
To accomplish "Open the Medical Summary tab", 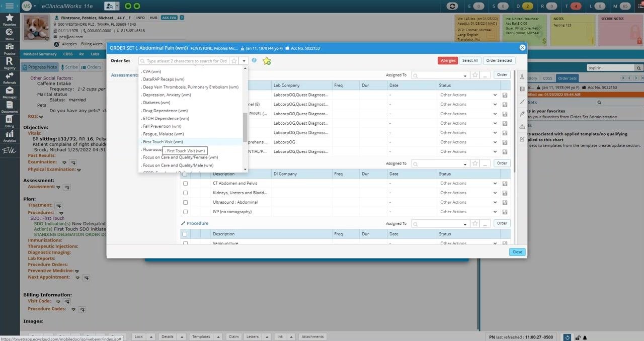I will [x=40, y=54].
